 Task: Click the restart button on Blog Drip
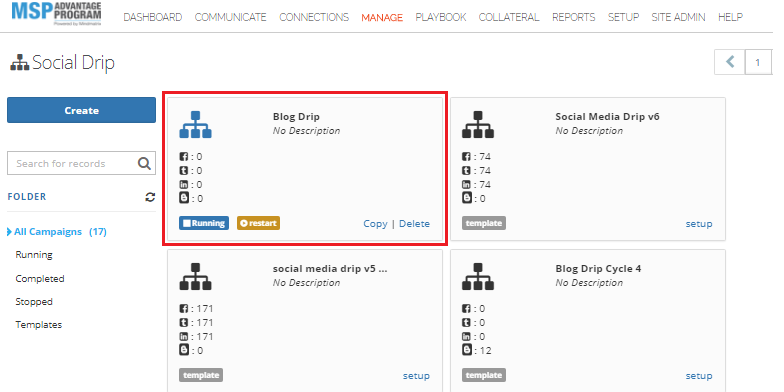click(x=258, y=224)
